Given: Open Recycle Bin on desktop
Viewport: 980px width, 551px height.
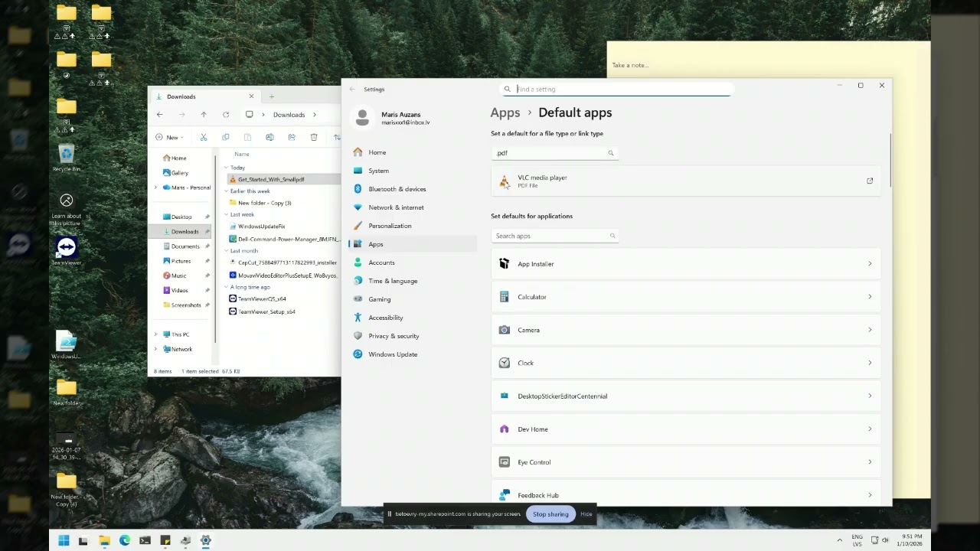Looking at the screenshot, I should [x=67, y=158].
